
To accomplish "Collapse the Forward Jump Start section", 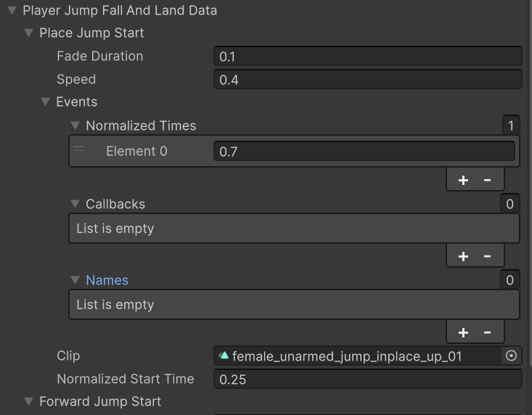I will coord(28,401).
